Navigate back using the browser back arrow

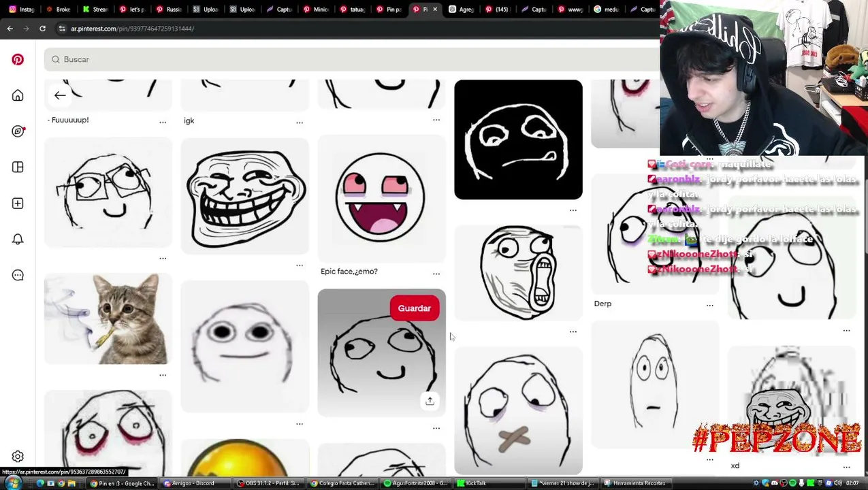coord(10,29)
